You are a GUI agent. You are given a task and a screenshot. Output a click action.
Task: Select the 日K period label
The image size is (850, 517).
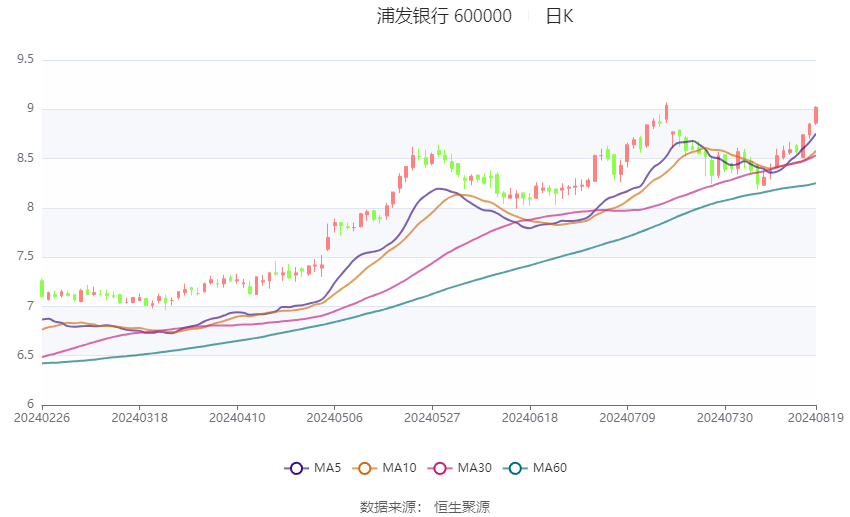pyautogui.click(x=559, y=16)
